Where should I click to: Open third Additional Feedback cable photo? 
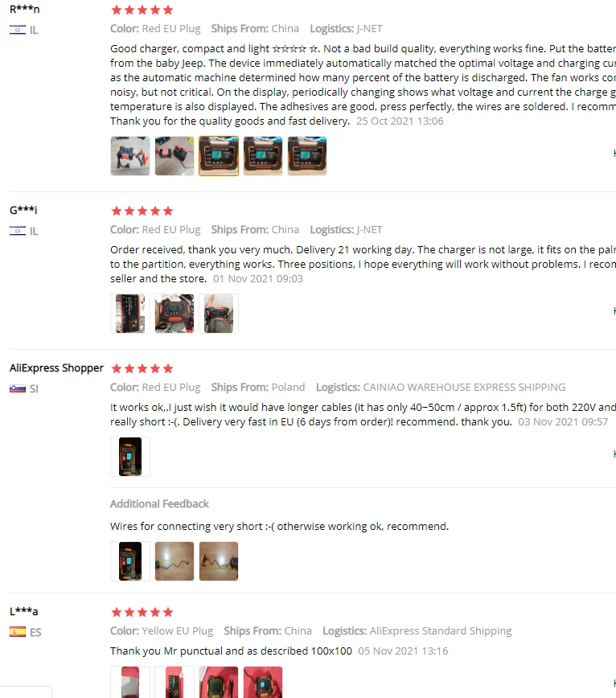coord(219,561)
